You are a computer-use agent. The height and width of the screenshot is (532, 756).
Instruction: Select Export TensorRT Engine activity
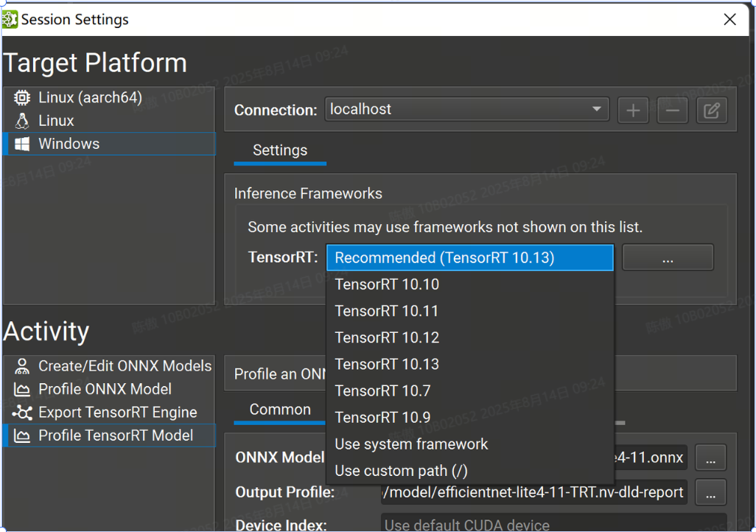[110, 413]
